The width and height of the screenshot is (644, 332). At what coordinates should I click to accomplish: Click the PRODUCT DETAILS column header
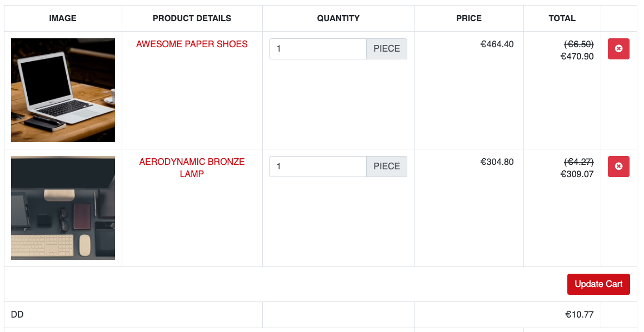pyautogui.click(x=192, y=18)
